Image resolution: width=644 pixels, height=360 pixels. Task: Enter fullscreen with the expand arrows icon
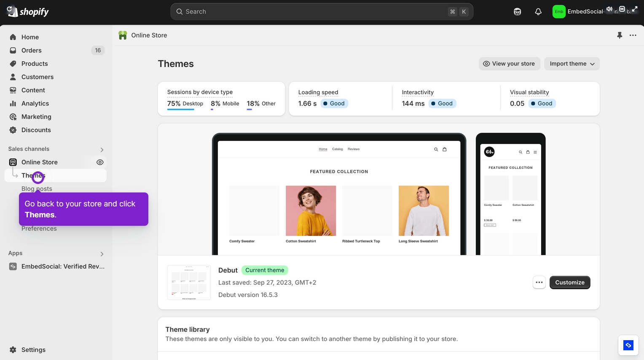point(634,9)
